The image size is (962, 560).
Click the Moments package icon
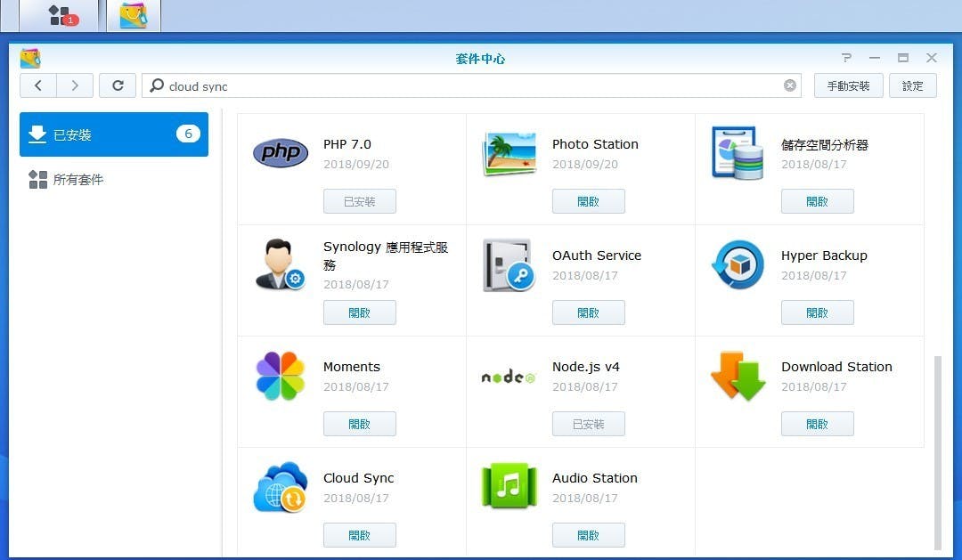[281, 376]
